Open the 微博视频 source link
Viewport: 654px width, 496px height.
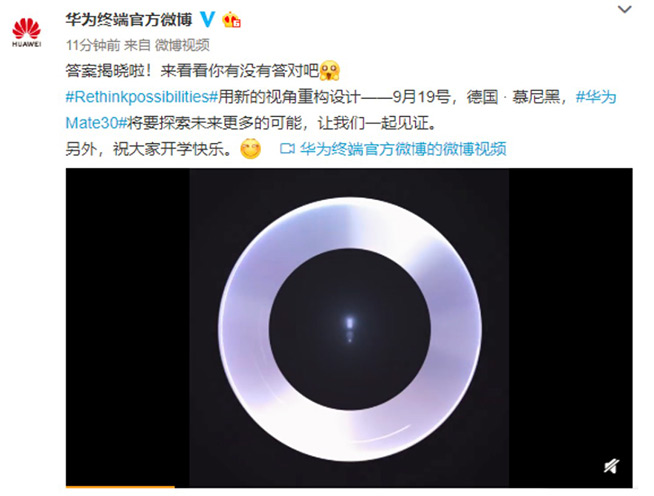pyautogui.click(x=182, y=45)
